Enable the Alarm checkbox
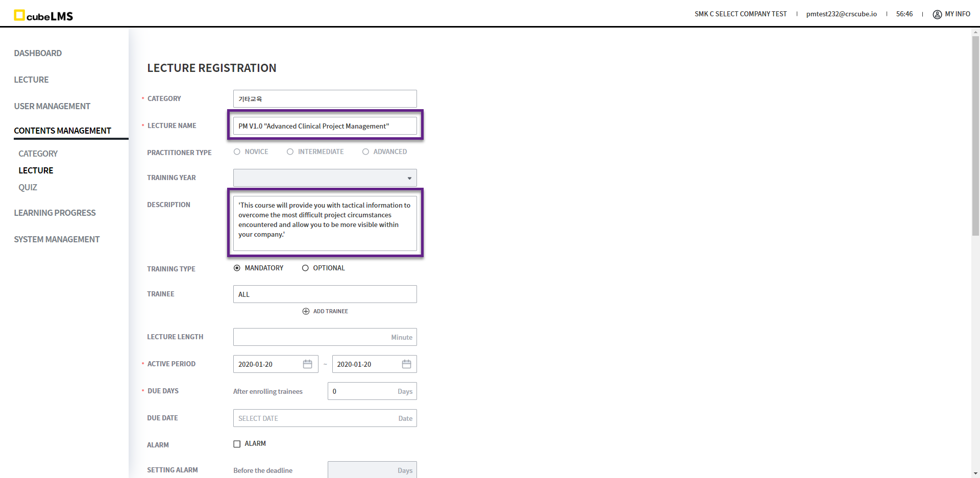The image size is (980, 478). click(x=237, y=444)
